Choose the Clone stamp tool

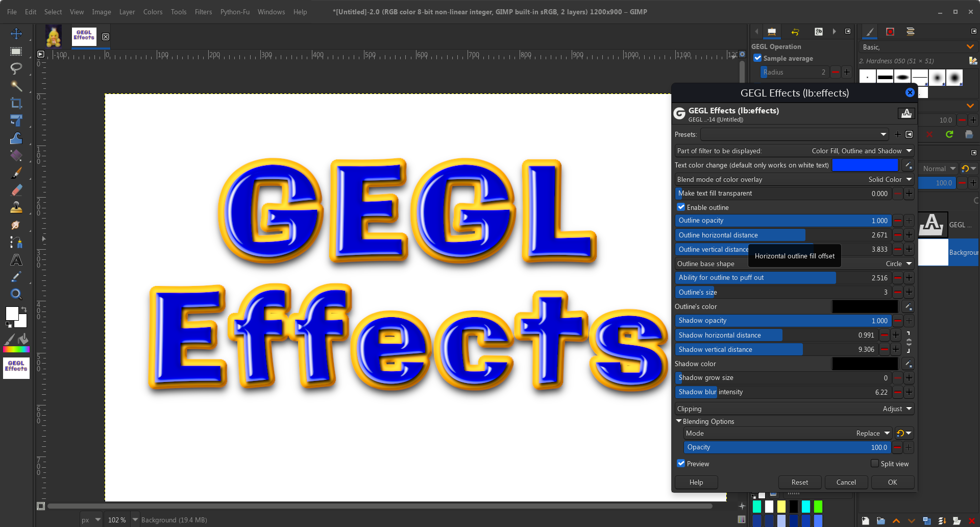point(16,207)
